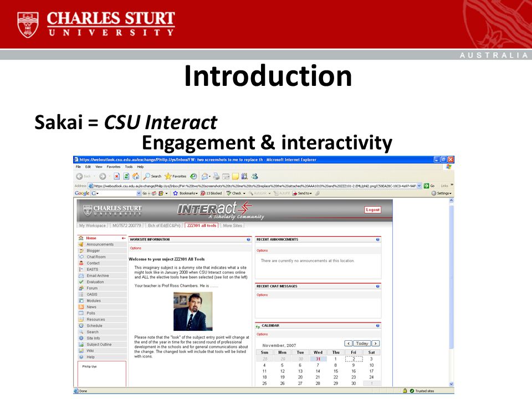Open the address bar dropdown arrow

tap(420, 186)
